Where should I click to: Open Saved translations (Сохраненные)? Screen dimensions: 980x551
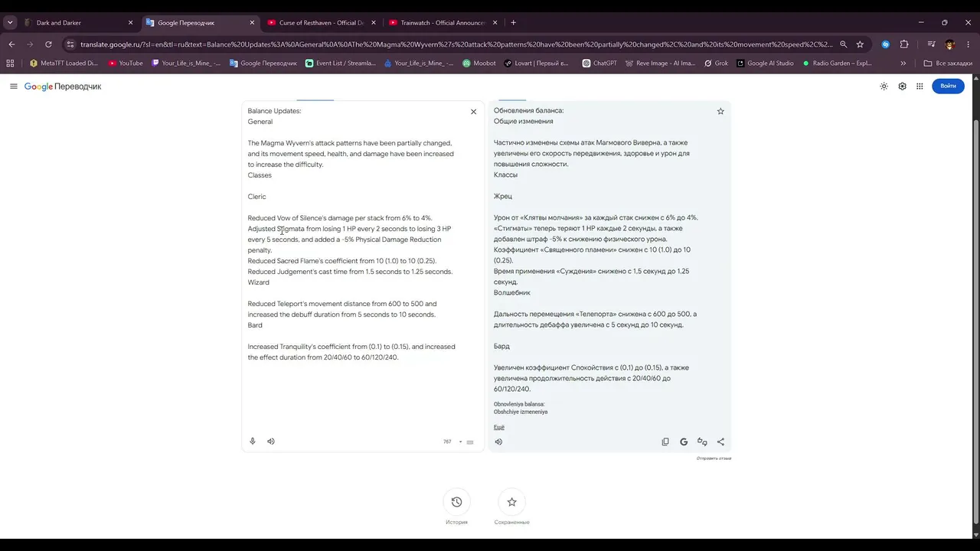(x=511, y=502)
